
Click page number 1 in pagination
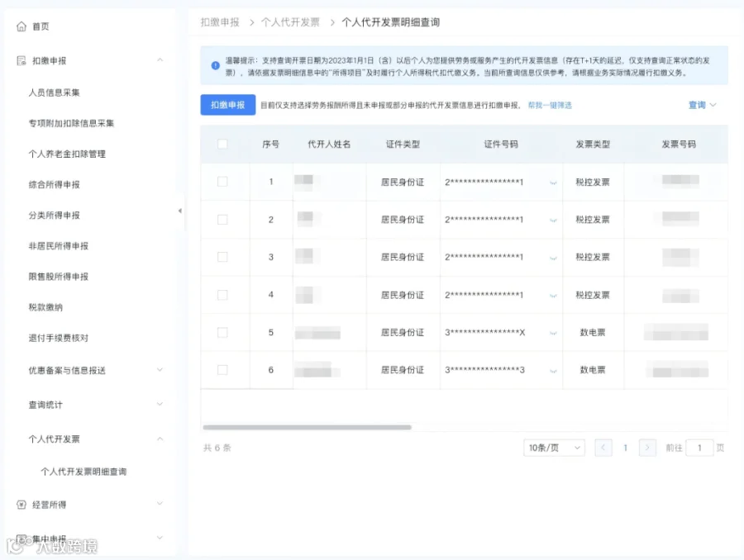click(626, 448)
